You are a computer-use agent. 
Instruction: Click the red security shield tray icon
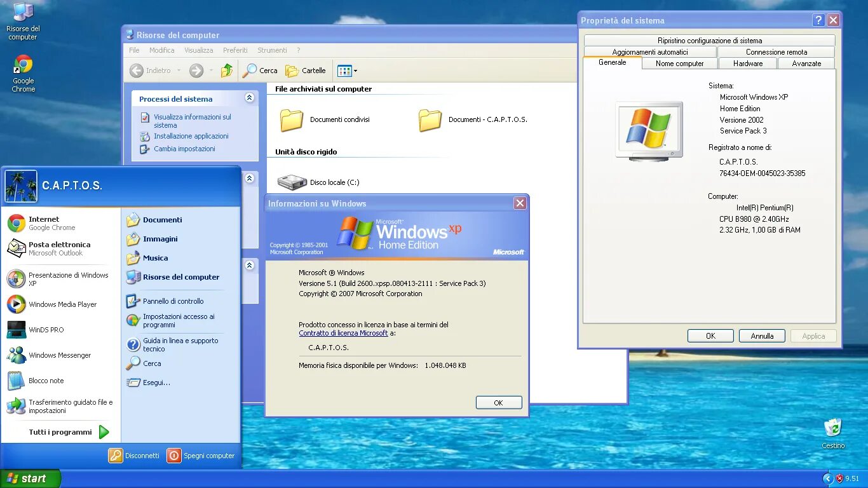coord(839,478)
